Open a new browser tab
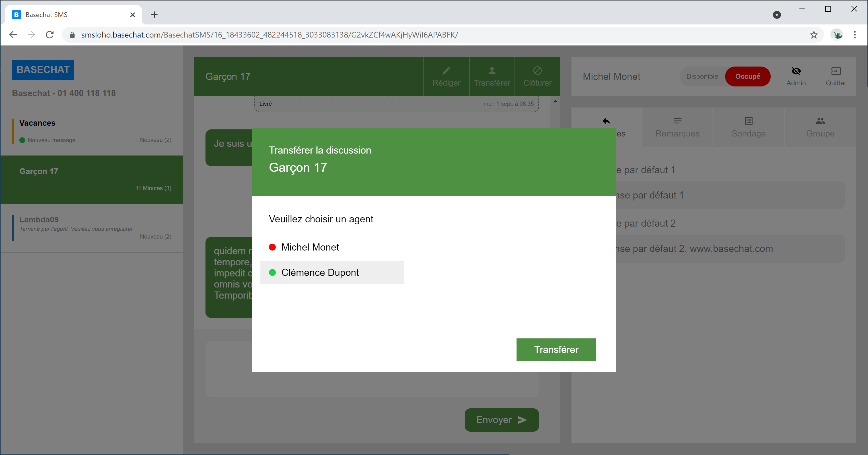Viewport: 868px width, 455px height. point(154,15)
